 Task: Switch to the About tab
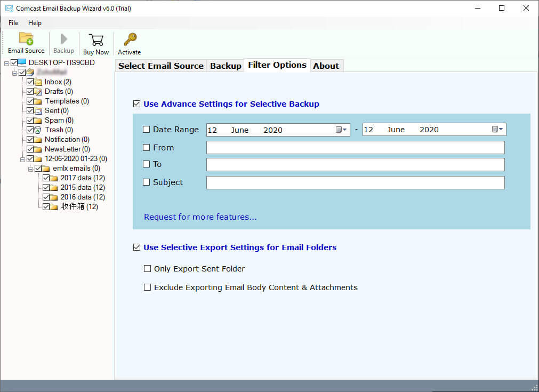[x=326, y=66]
